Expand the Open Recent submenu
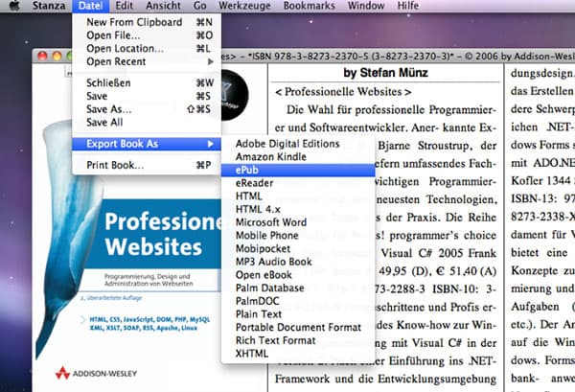The width and height of the screenshot is (575, 392). coord(147,61)
